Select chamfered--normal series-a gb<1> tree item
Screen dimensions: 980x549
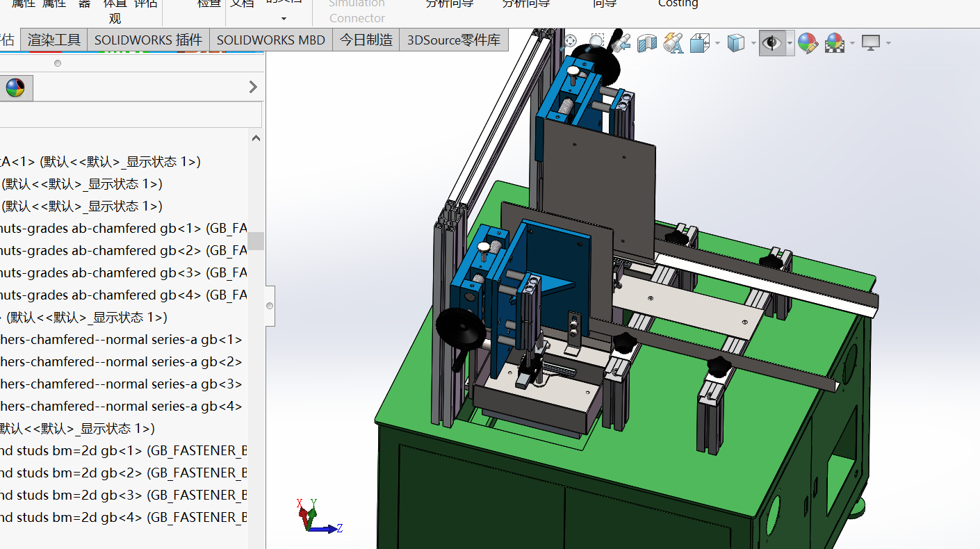tap(121, 339)
